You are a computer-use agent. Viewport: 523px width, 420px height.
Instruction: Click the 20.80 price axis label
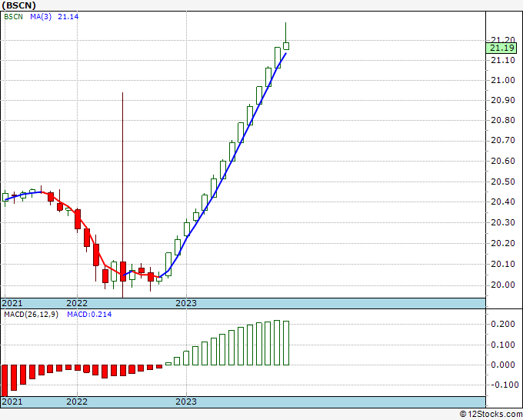[x=503, y=121]
